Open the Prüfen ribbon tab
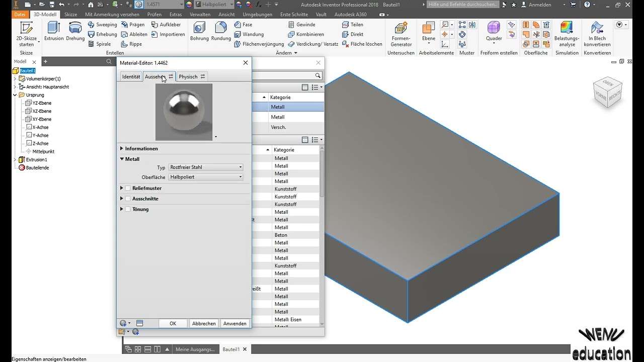The image size is (644, 362). (154, 15)
